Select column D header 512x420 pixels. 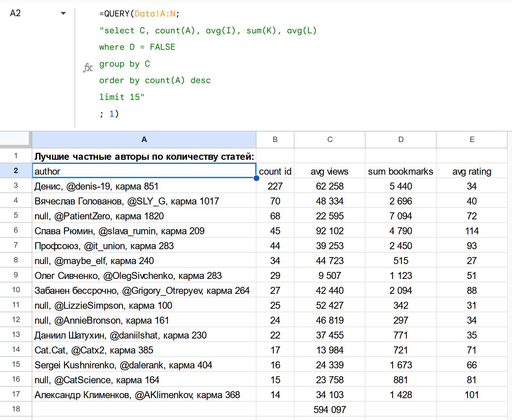401,139
